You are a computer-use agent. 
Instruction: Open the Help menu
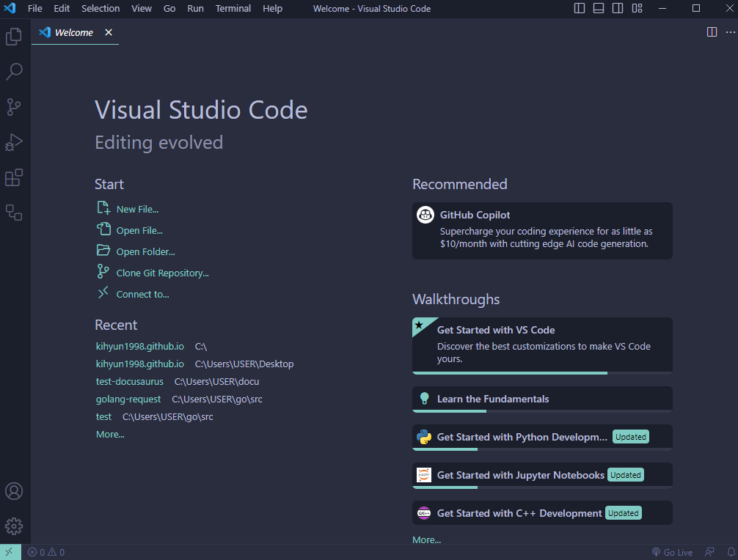tap(272, 9)
